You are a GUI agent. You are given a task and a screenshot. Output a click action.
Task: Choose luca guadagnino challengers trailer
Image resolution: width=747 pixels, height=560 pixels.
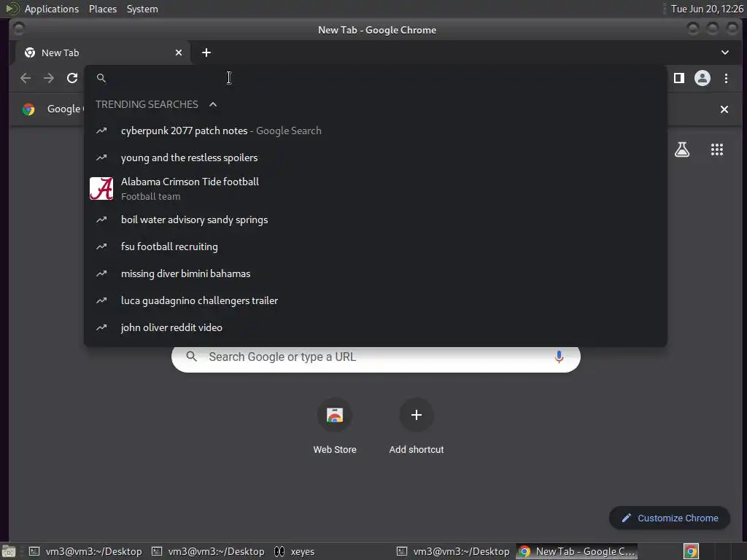(376, 300)
